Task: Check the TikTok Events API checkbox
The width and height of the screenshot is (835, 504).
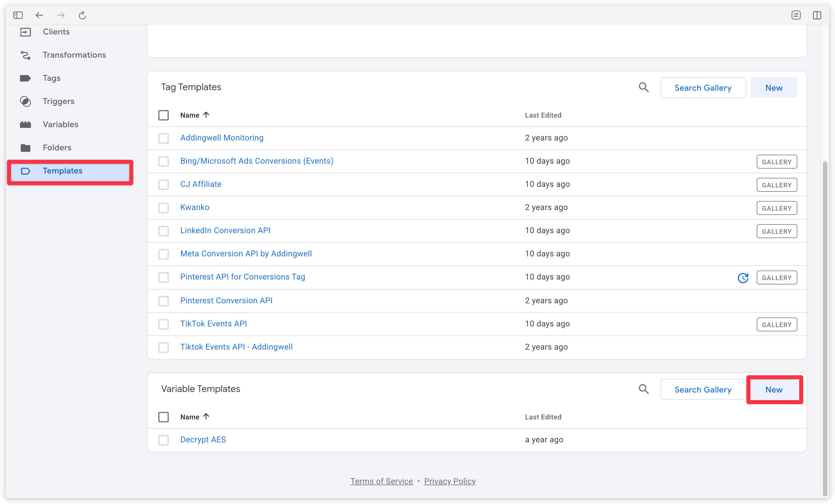Action: (x=163, y=324)
